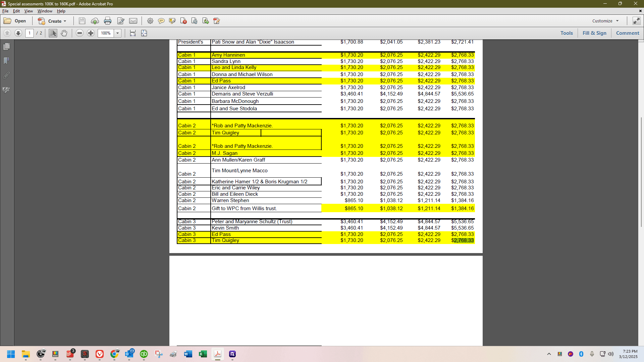Toggle fit one full page view

click(144, 33)
